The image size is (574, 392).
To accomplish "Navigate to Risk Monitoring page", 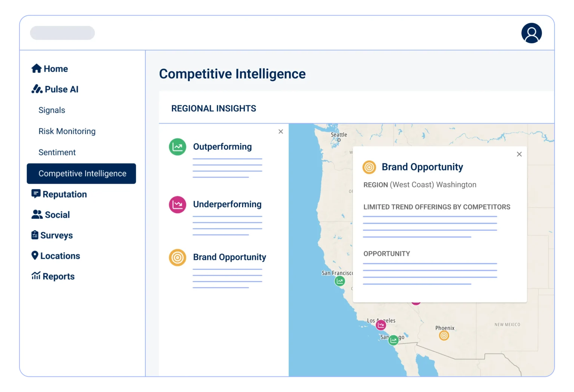I will tap(67, 131).
